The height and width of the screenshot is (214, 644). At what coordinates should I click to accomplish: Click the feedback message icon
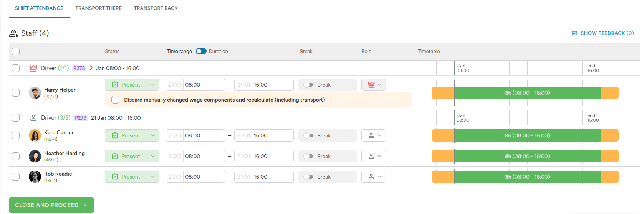coord(574,33)
